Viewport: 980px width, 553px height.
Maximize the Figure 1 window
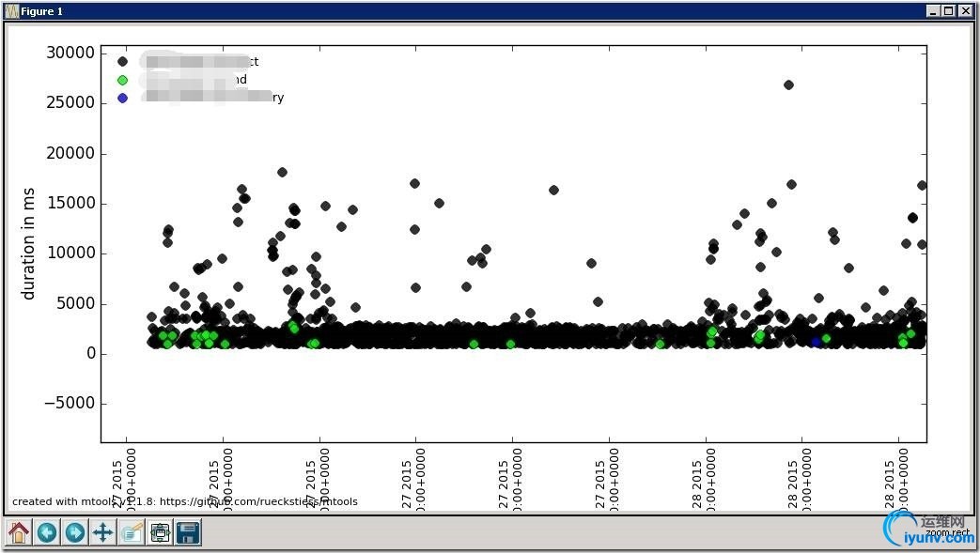[948, 11]
